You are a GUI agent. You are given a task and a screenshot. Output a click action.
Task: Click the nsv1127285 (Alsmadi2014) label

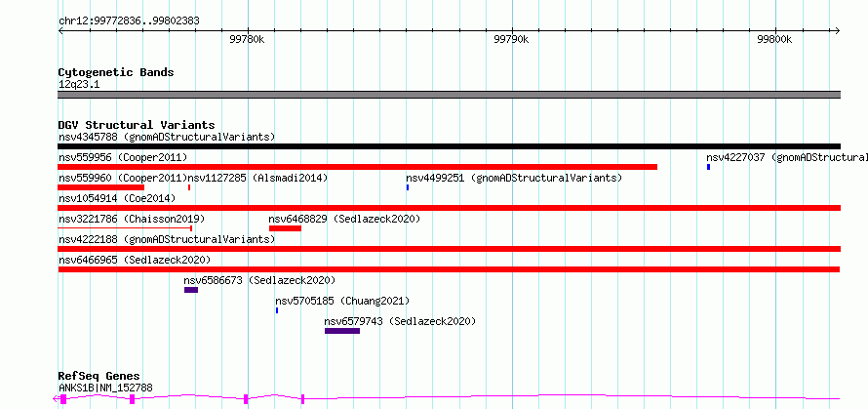coord(258,178)
